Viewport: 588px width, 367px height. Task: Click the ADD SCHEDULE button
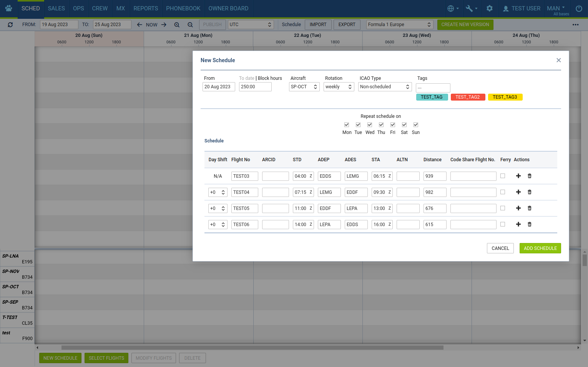[540, 248]
